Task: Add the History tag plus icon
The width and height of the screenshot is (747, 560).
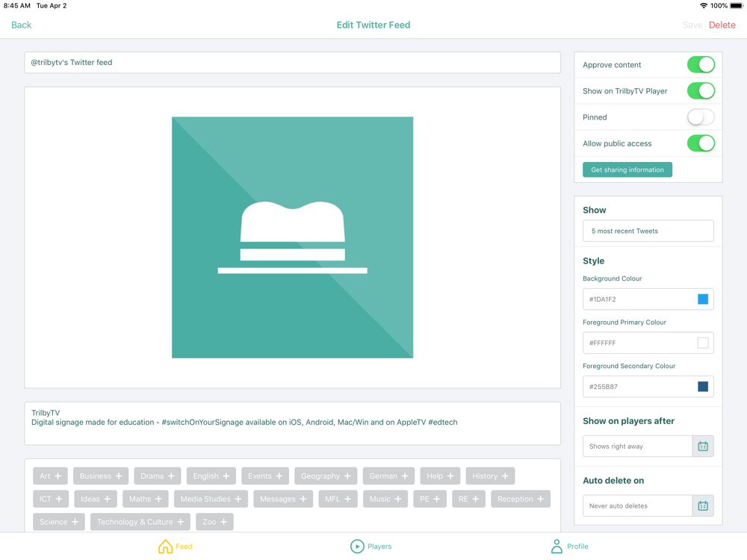Action: point(505,476)
